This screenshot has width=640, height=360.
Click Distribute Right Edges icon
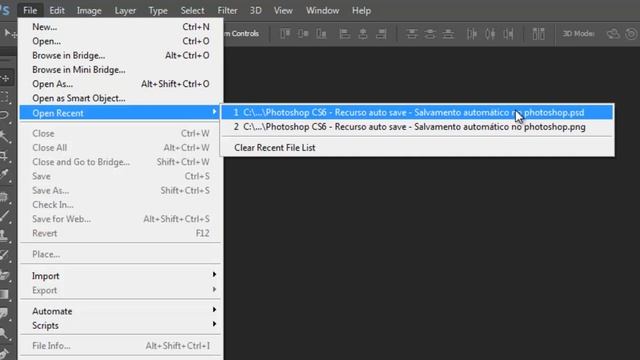point(509,33)
